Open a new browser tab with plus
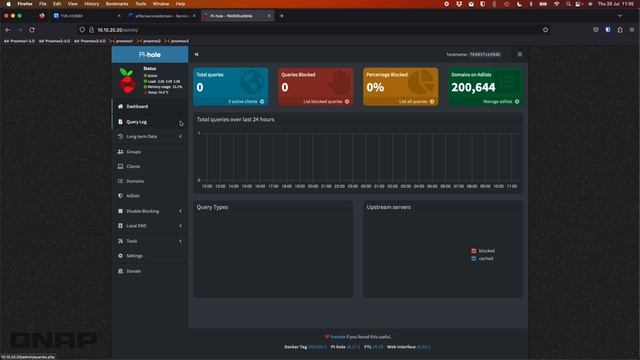 pyautogui.click(x=282, y=16)
